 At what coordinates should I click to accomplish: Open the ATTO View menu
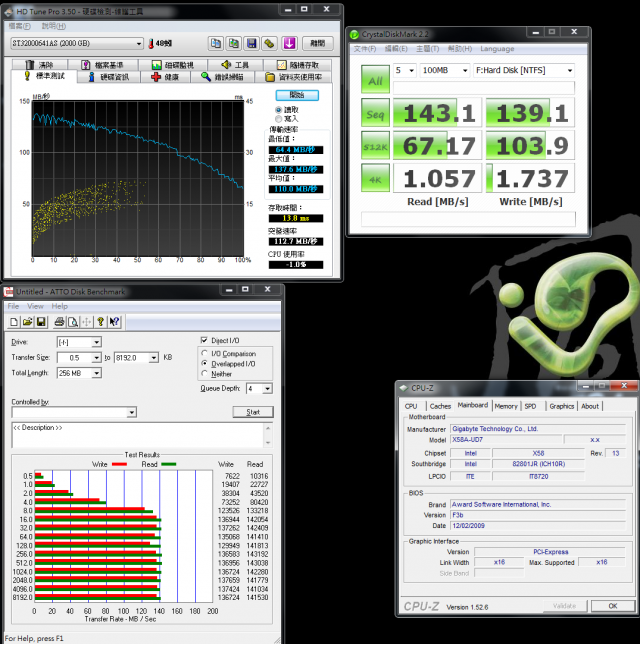pos(35,306)
